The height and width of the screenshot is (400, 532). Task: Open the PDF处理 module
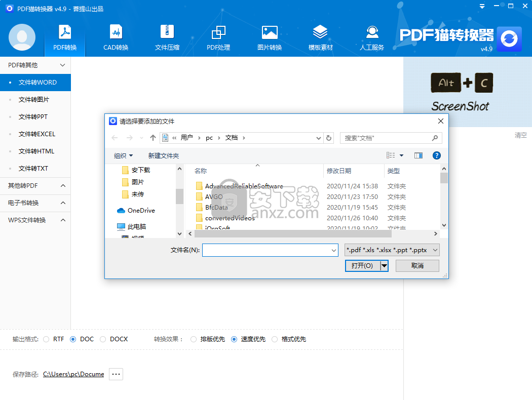coord(218,37)
